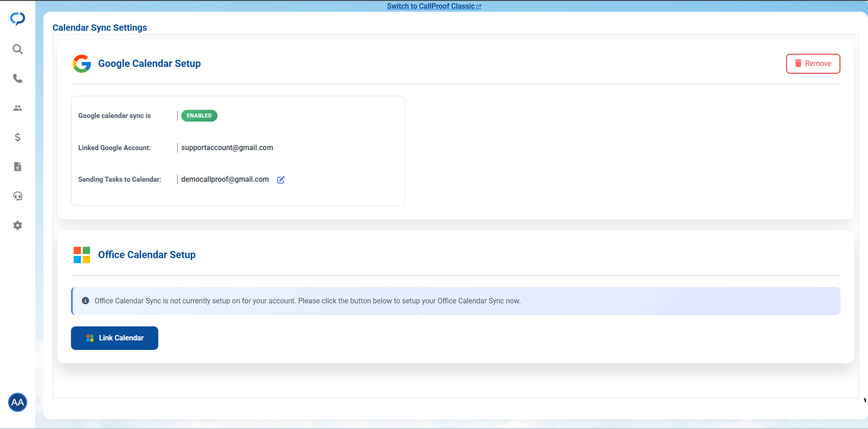Click the Office Calendar Sync notice text

pos(307,301)
